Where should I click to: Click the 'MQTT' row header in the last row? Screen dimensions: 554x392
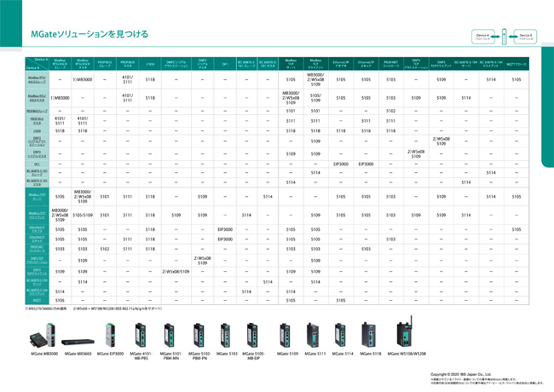pyautogui.click(x=37, y=301)
